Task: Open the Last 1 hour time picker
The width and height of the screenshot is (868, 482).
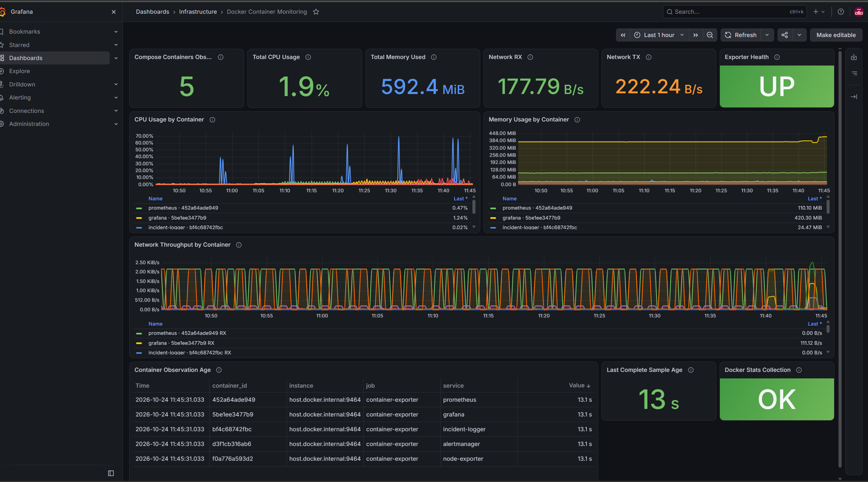Action: click(659, 35)
